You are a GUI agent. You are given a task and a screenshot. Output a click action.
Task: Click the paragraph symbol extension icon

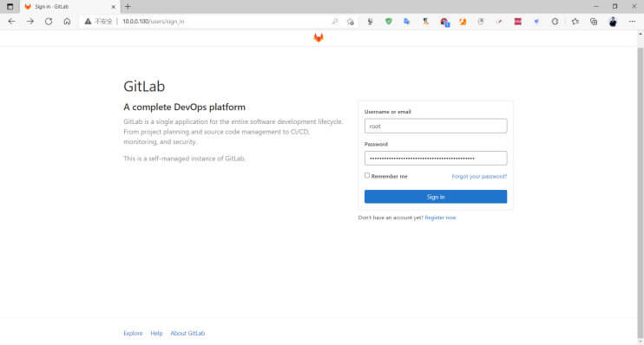click(x=425, y=22)
